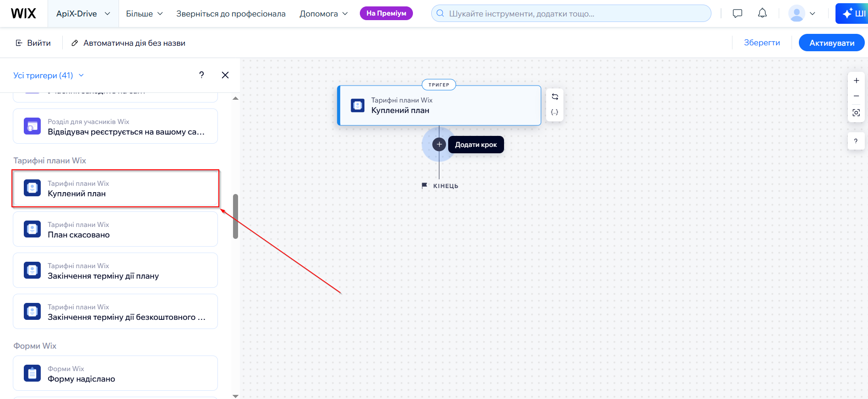Click Зберегти to save automation
868x399 pixels.
coord(762,43)
